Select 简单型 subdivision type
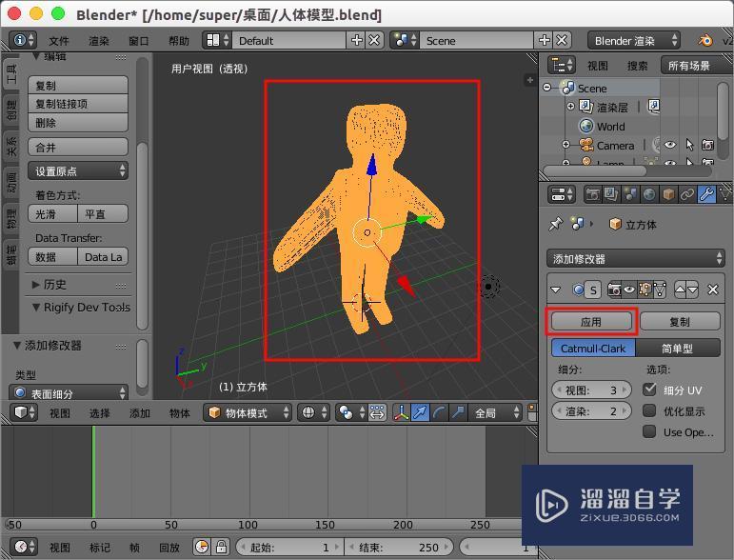The width and height of the screenshot is (734, 560). 678,349
